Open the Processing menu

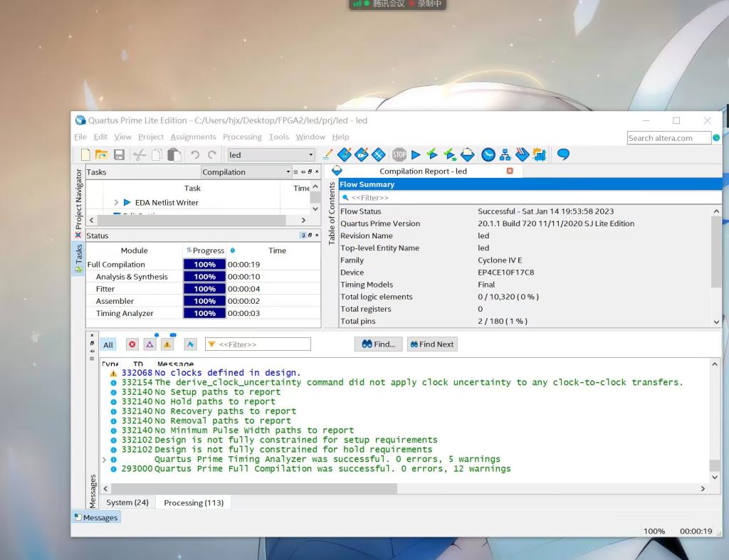[x=242, y=137]
